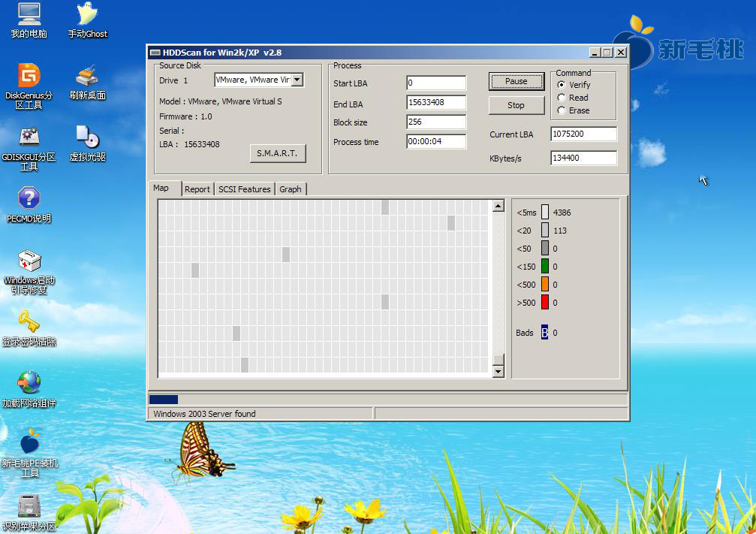Open the SCSI Features tab
The height and width of the screenshot is (534, 756).
245,189
